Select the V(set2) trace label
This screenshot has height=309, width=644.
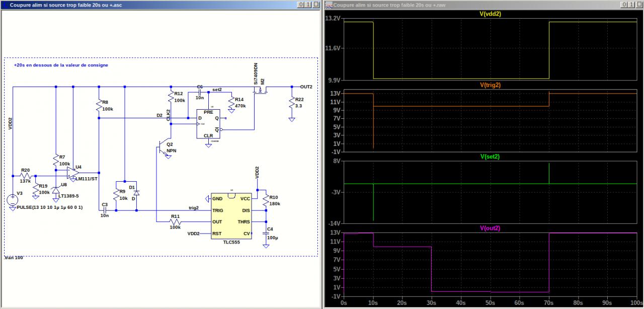(490, 157)
